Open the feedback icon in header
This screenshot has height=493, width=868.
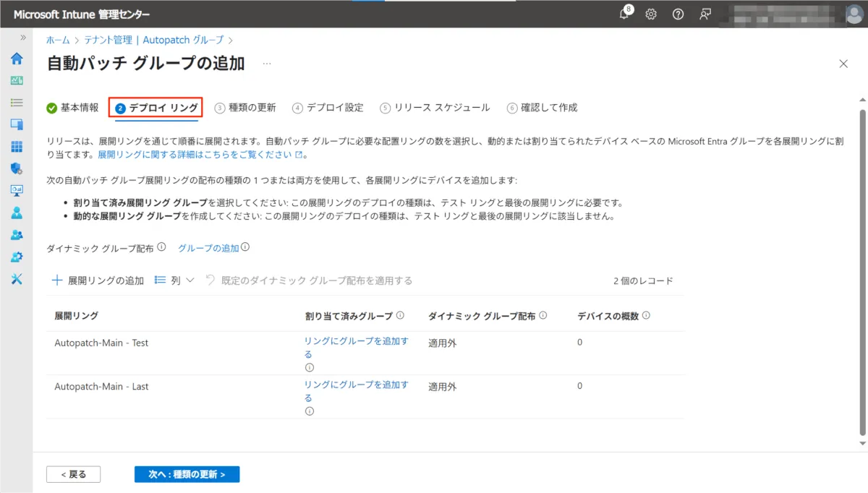pos(705,14)
